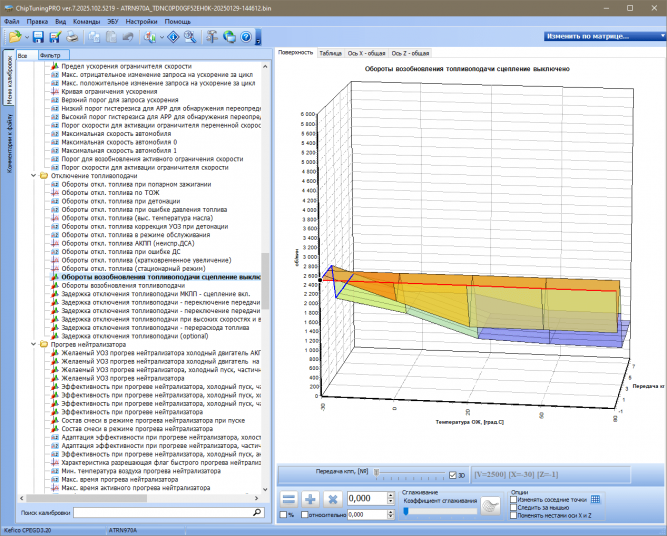Viewport: 667px width, 536px height.
Task: Click the magnifier search toolbar icon
Action: point(190,37)
